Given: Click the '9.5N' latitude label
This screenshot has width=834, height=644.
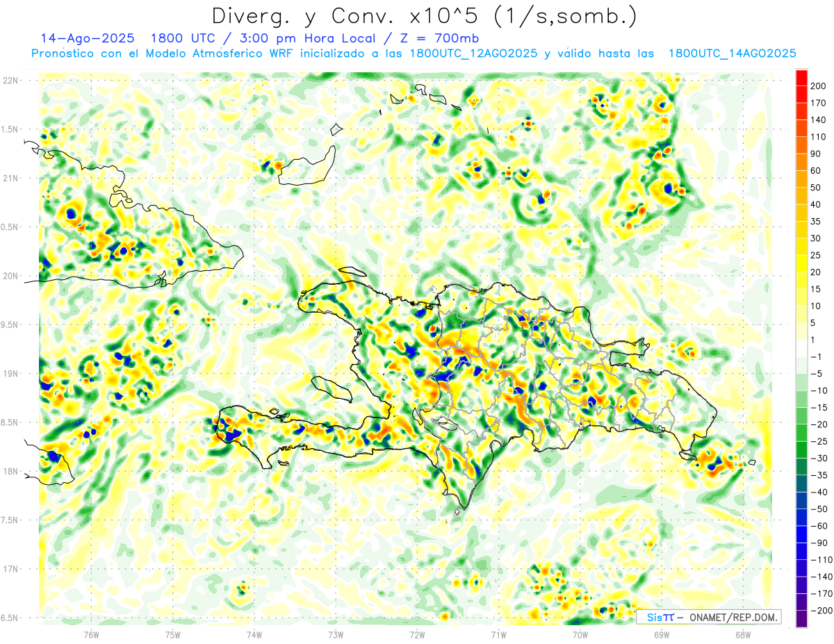Looking at the screenshot, I should click(10, 325).
